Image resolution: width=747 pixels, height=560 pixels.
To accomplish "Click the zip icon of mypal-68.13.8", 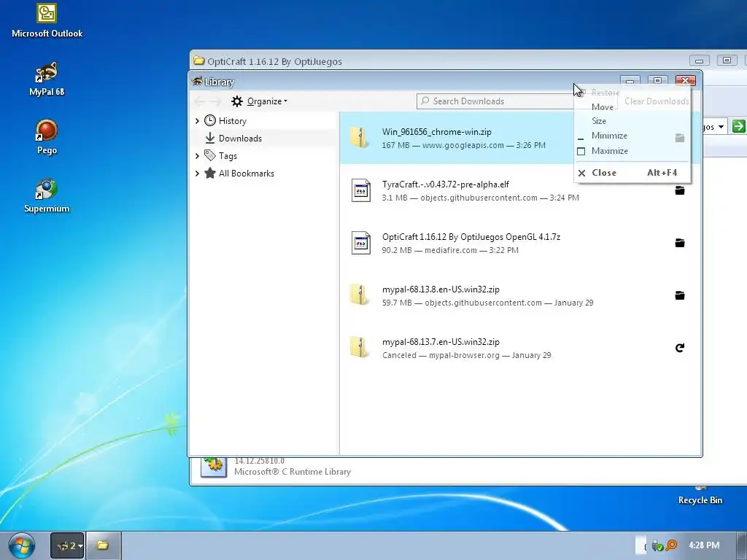I will pos(360,295).
